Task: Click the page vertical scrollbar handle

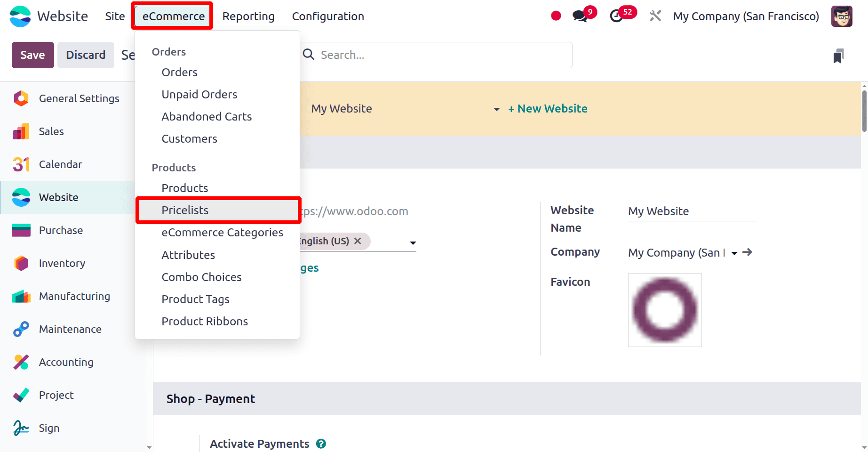Action: tap(865, 111)
